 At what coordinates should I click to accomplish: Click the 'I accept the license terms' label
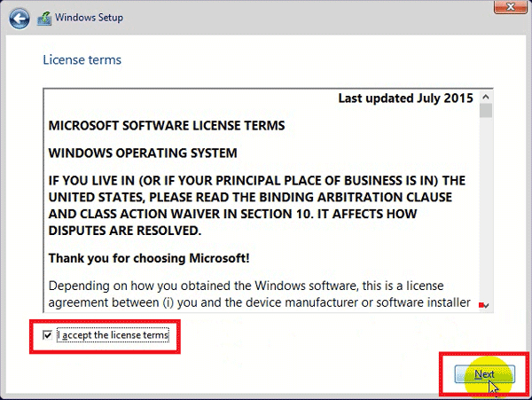click(x=113, y=335)
